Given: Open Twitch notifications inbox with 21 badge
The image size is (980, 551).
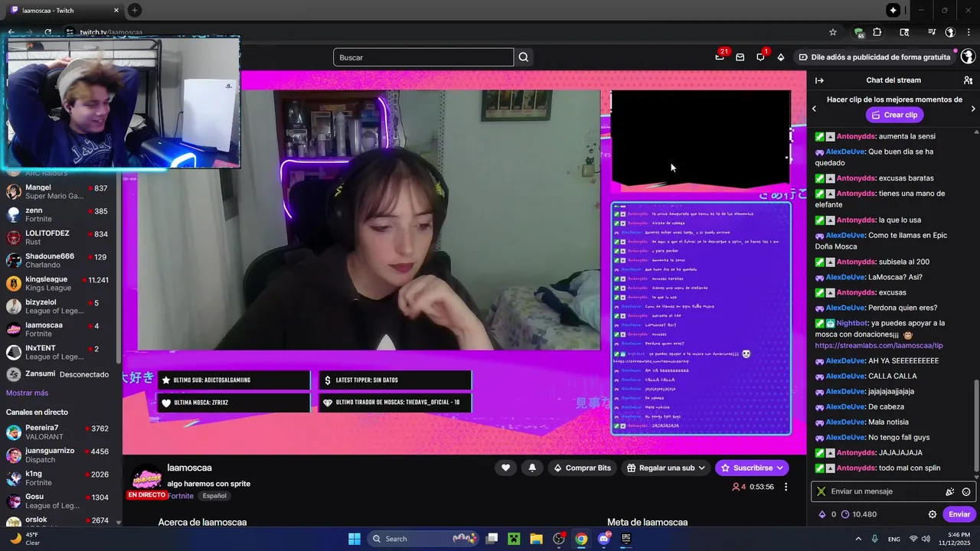Looking at the screenshot, I should (720, 57).
